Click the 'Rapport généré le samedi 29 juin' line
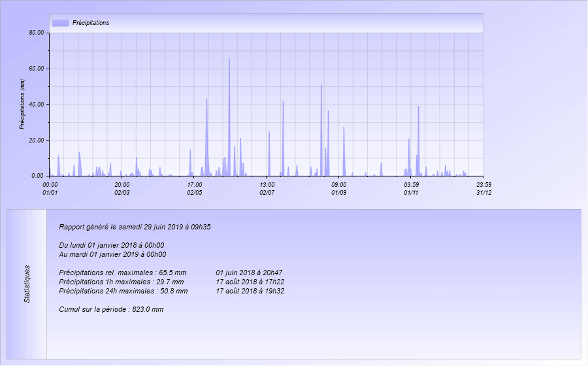The width and height of the screenshot is (588, 366). click(135, 227)
